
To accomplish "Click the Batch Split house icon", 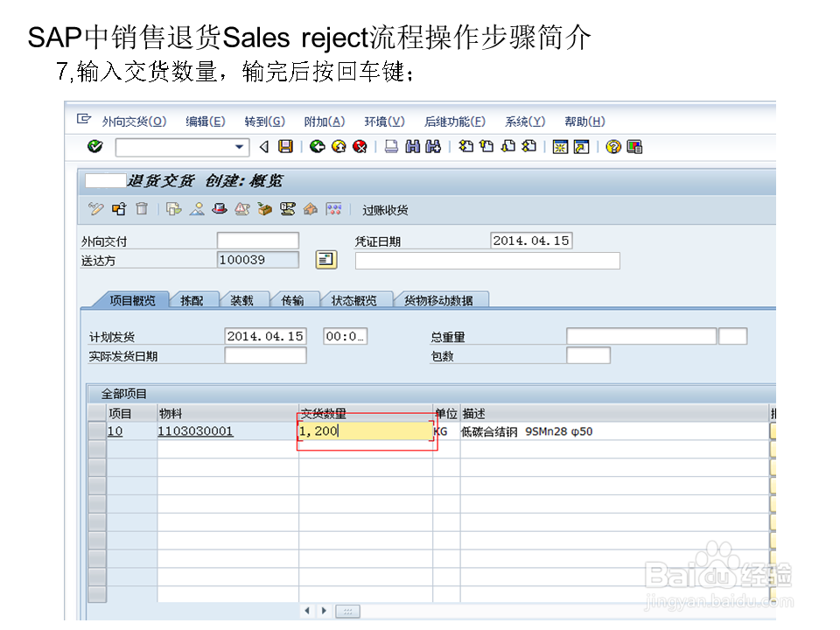I will pos(310,209).
